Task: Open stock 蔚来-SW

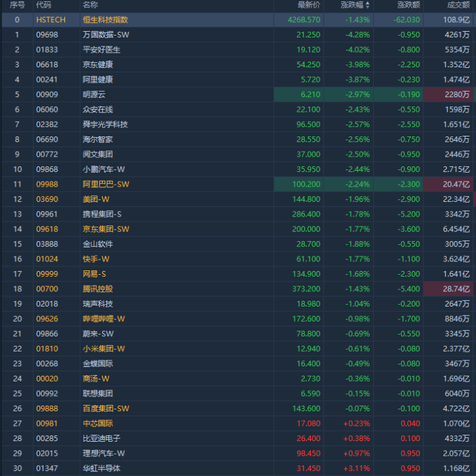Action: click(98, 334)
